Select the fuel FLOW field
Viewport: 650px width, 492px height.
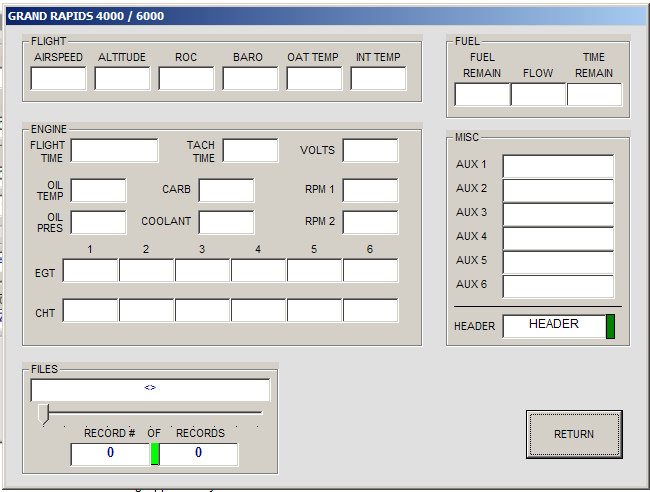538,94
